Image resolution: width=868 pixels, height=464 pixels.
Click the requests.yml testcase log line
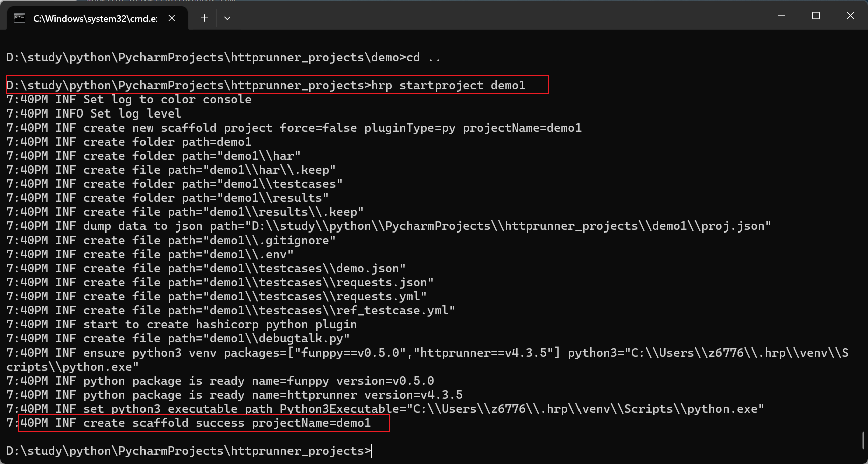pos(216,296)
